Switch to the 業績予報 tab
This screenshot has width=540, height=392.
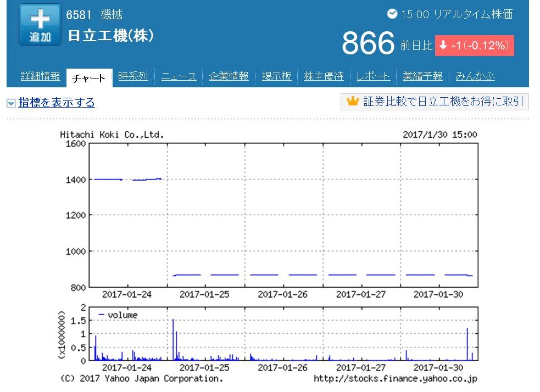point(422,76)
